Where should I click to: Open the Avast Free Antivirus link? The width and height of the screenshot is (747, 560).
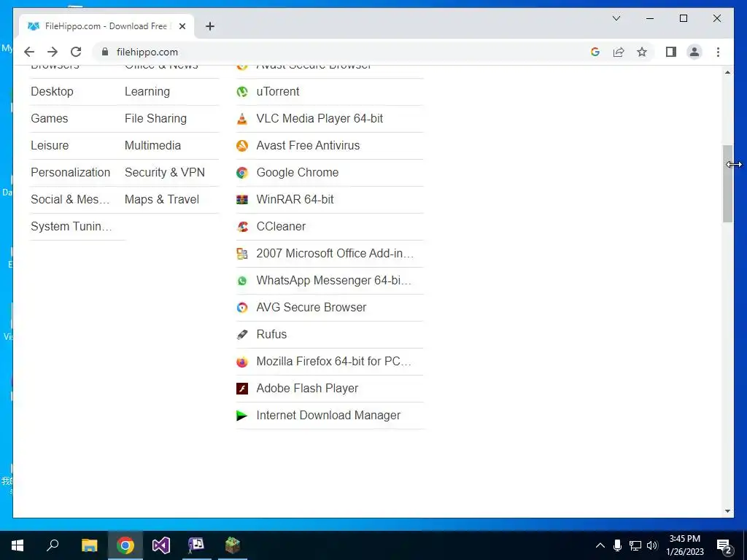(308, 145)
